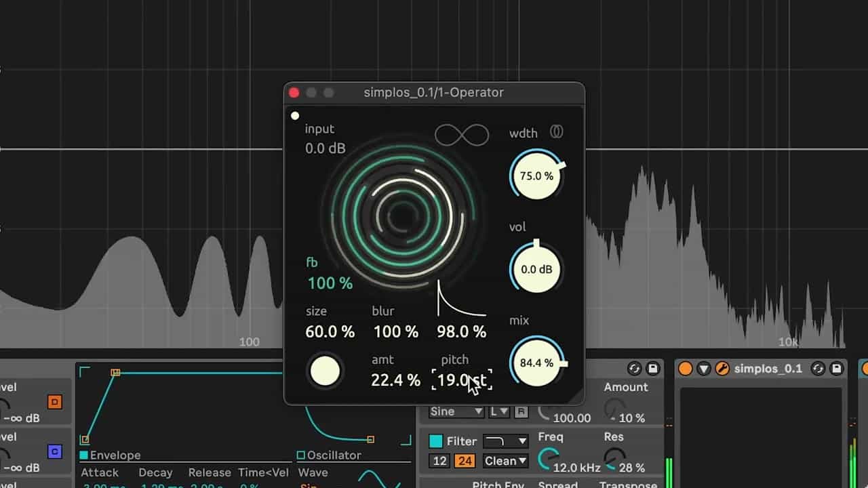
Task: Click the stereo link icon beside wdth
Action: click(556, 133)
